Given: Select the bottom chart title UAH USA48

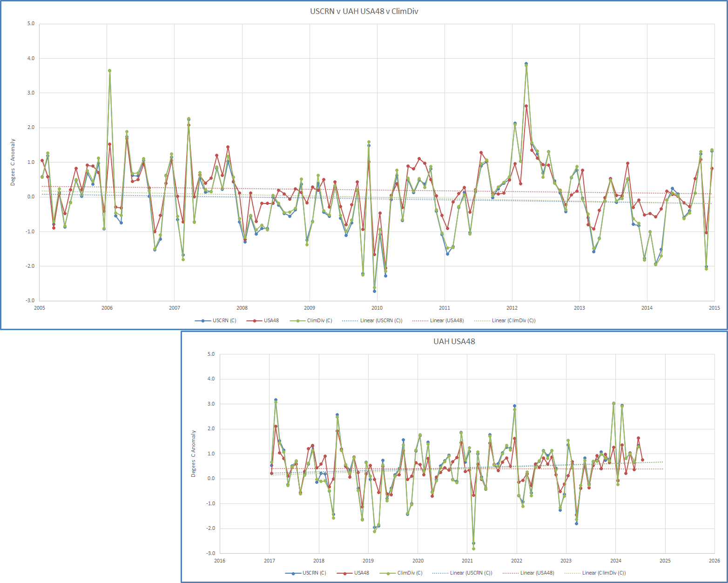Looking at the screenshot, I should click(x=454, y=341).
